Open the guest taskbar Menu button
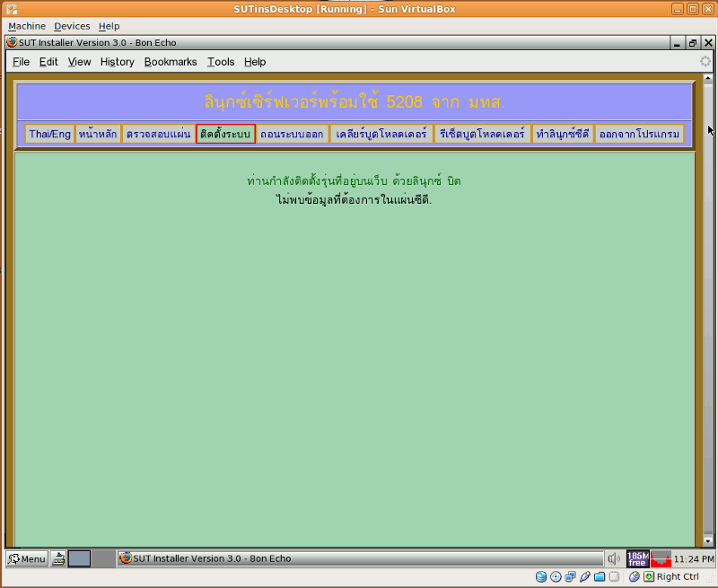The image size is (718, 588). tap(27, 558)
